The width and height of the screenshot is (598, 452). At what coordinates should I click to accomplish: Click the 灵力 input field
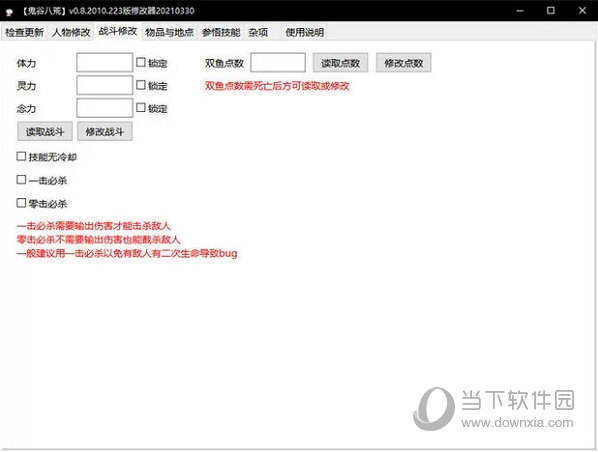click(x=104, y=85)
